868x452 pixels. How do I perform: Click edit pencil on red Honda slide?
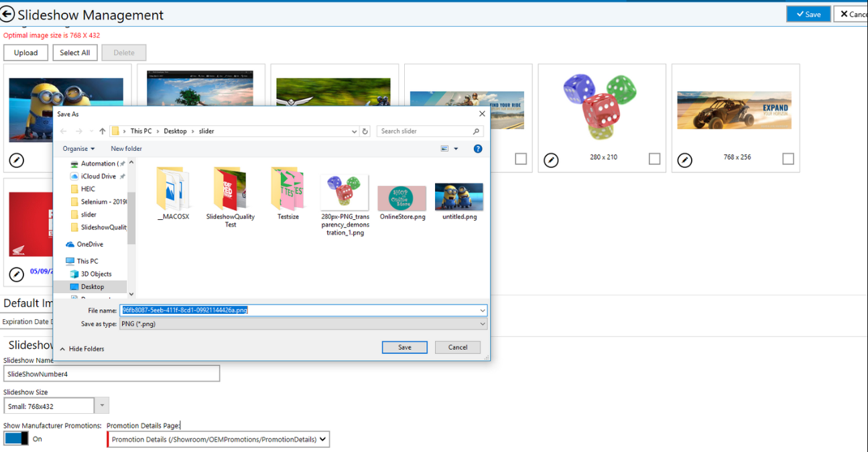[x=17, y=274]
